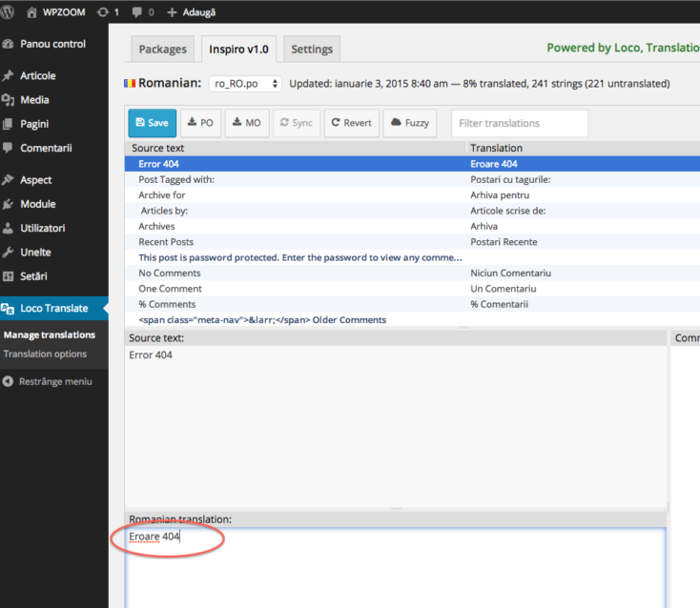This screenshot has width=700, height=608.
Task: Click the Utilizatori user icon
Action: [x=8, y=228]
